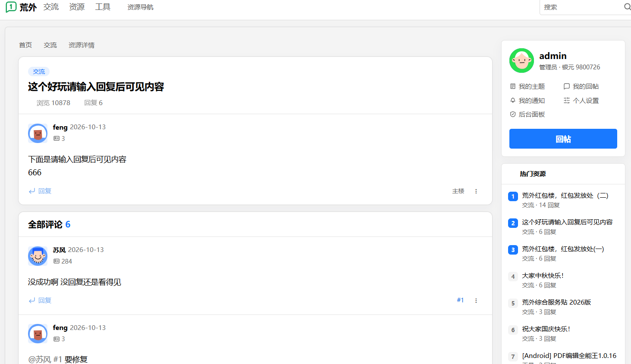Click the 全部评论 heading
The height and width of the screenshot is (364, 631).
pos(45,224)
